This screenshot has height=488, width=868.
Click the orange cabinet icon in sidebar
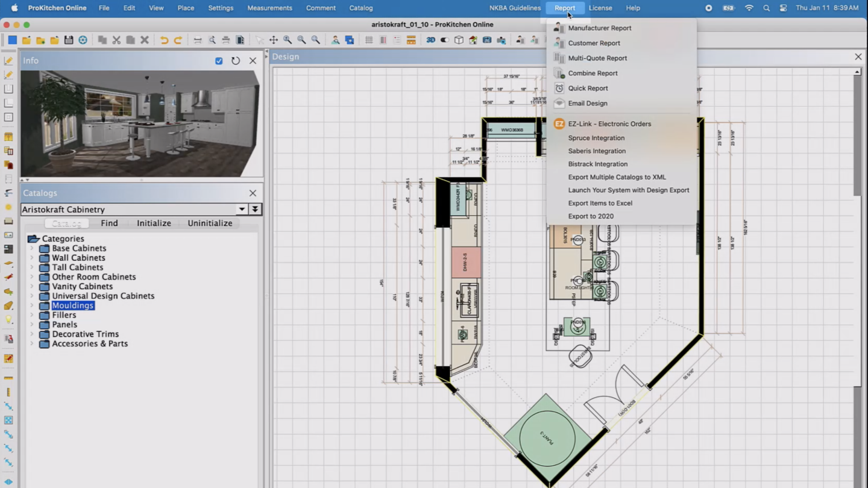[8, 137]
